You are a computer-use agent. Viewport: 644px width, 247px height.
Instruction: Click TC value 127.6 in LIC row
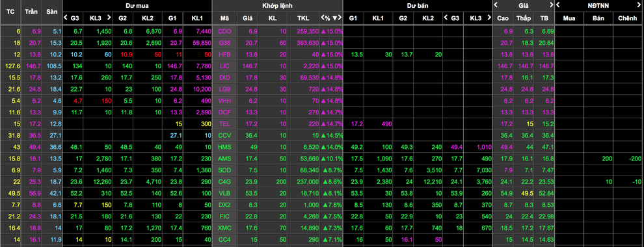13,66
